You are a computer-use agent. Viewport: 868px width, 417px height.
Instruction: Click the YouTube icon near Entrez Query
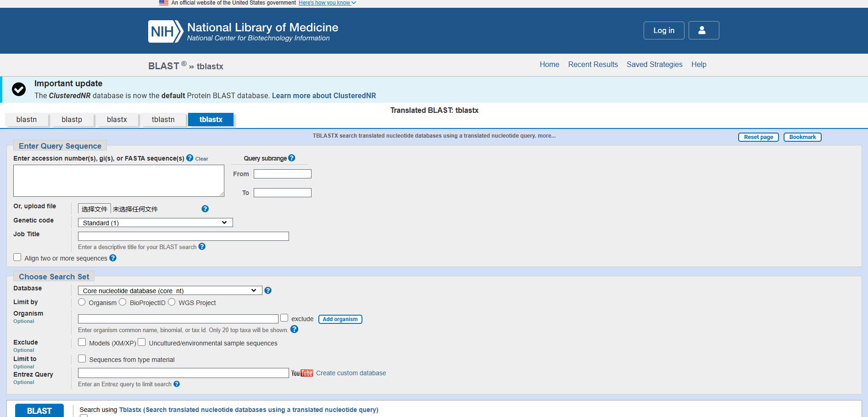(302, 373)
